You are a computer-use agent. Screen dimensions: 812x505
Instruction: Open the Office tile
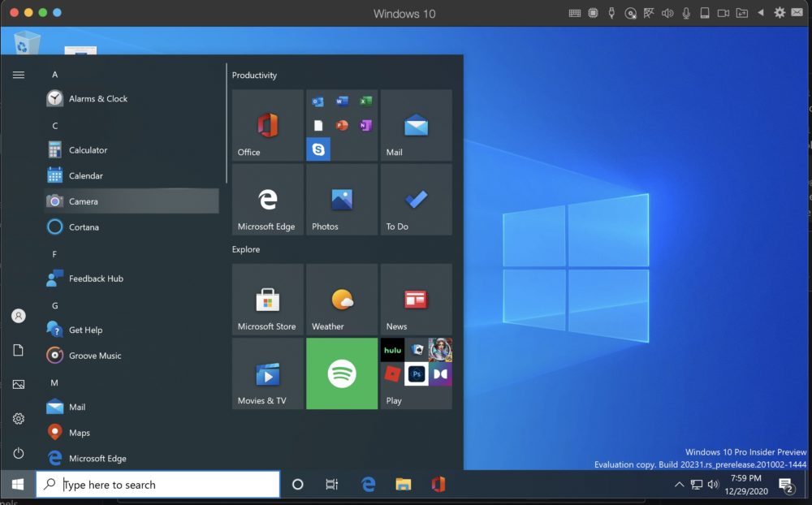pos(267,125)
